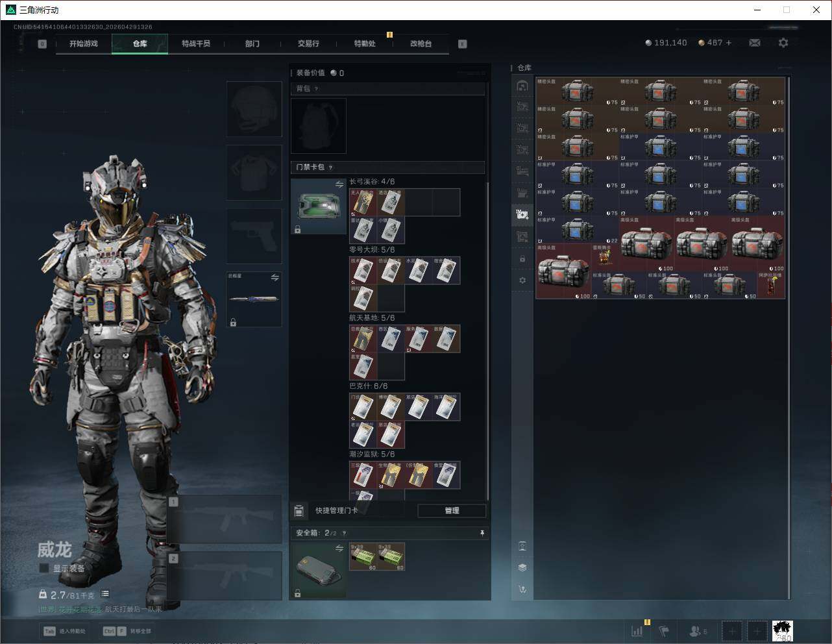Swap the keycard case with arrows icon

pyautogui.click(x=339, y=185)
